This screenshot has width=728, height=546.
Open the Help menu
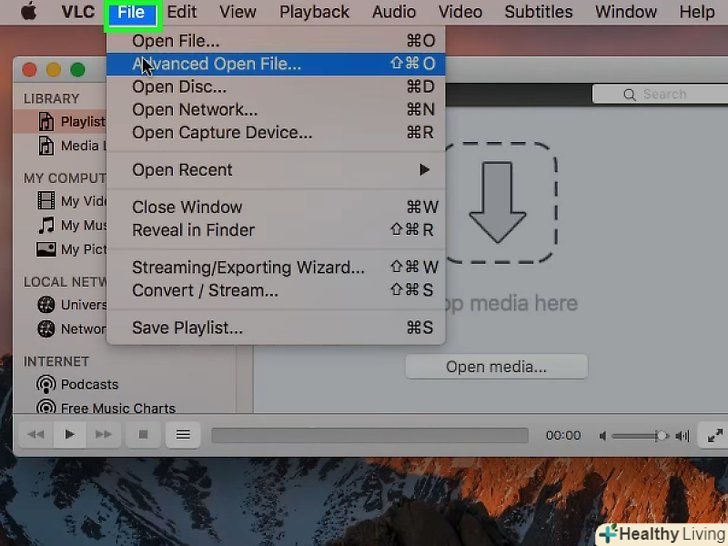click(697, 12)
